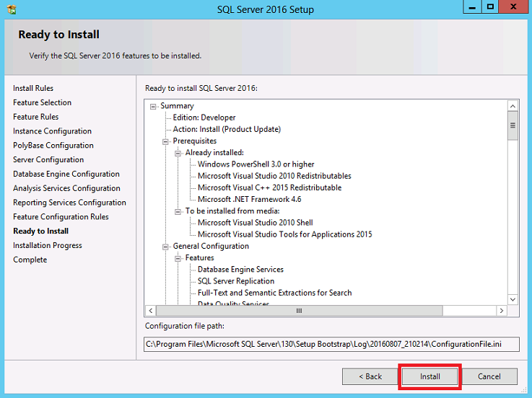Click Install Rules step in sidebar
Screen dimensions: 532x398
tap(33, 88)
